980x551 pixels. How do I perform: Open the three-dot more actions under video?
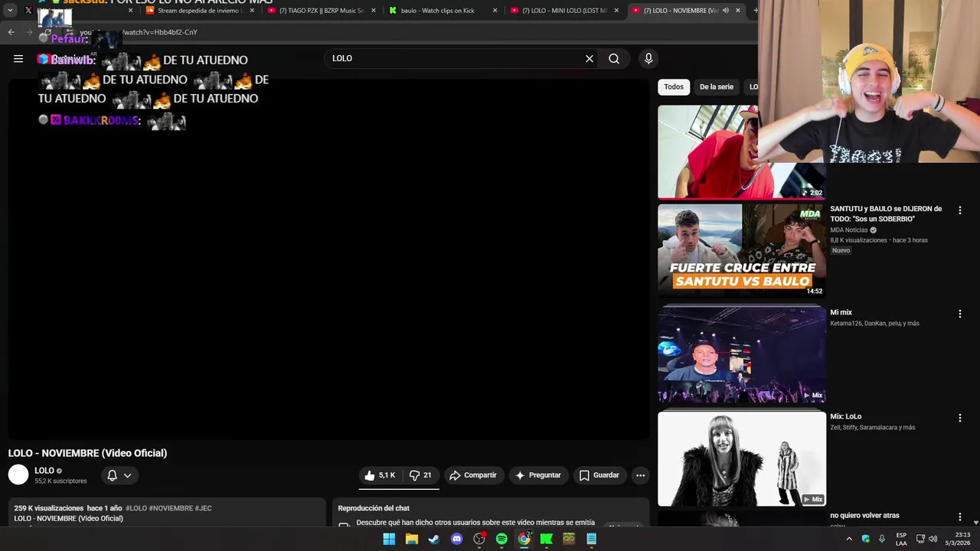[x=641, y=475]
